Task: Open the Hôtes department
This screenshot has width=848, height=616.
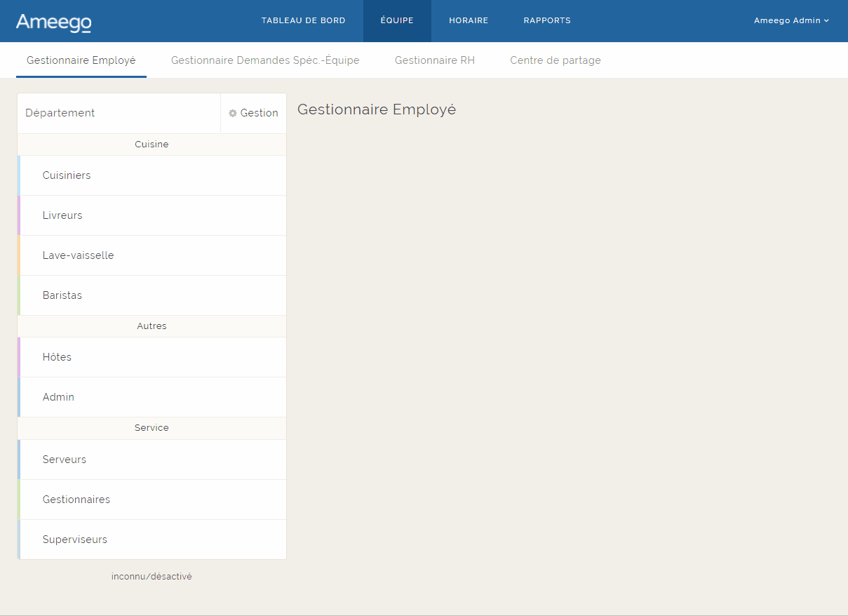Action: point(57,357)
